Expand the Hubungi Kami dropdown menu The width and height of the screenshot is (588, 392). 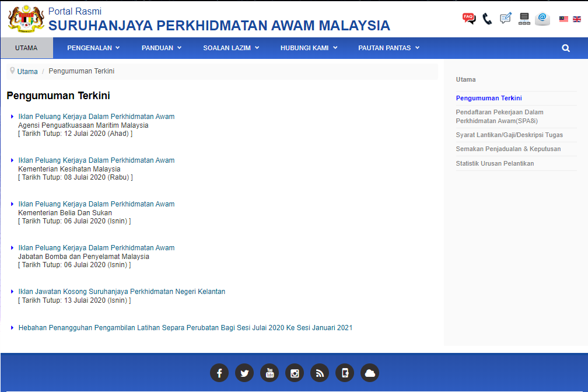[x=309, y=48]
